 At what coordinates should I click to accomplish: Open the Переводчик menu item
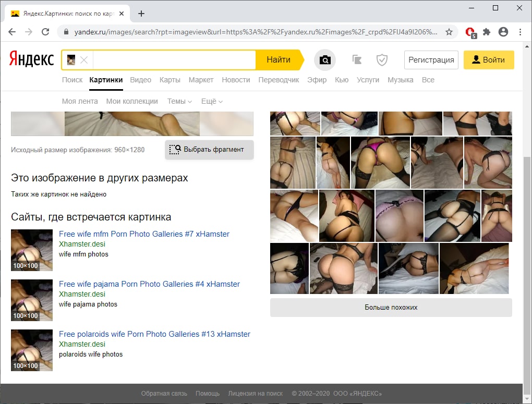278,80
